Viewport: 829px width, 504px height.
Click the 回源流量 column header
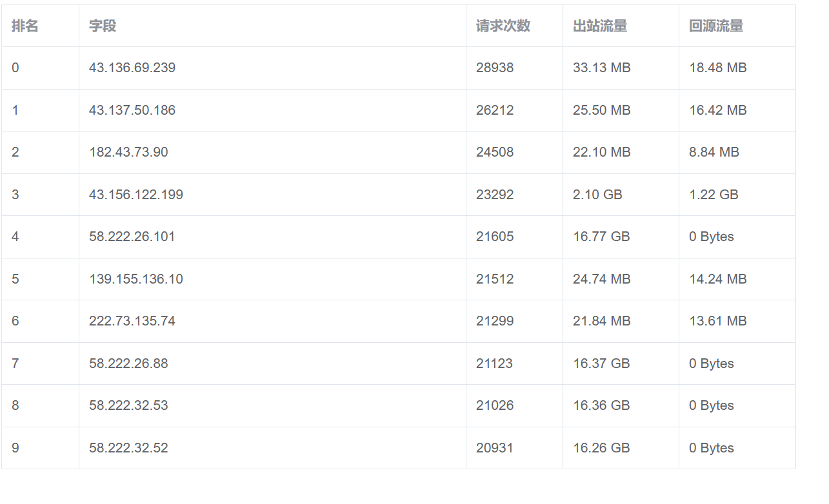point(716,26)
